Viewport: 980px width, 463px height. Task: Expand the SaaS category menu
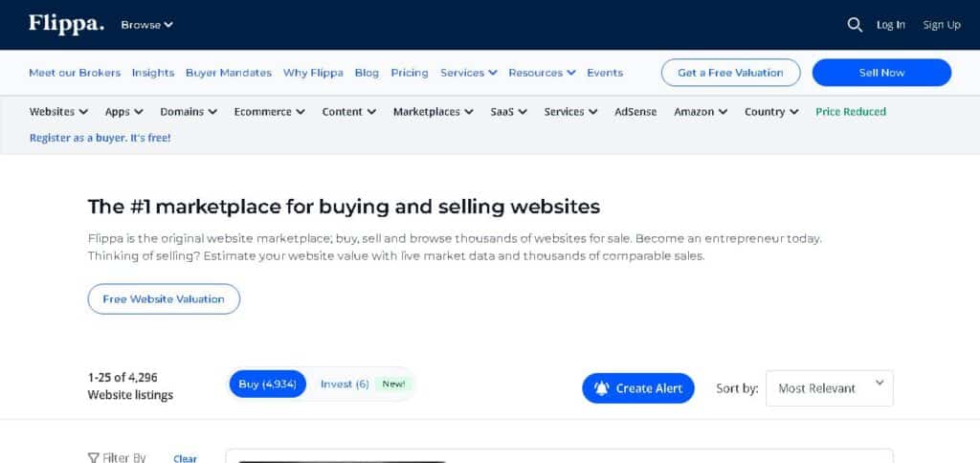[x=509, y=112]
